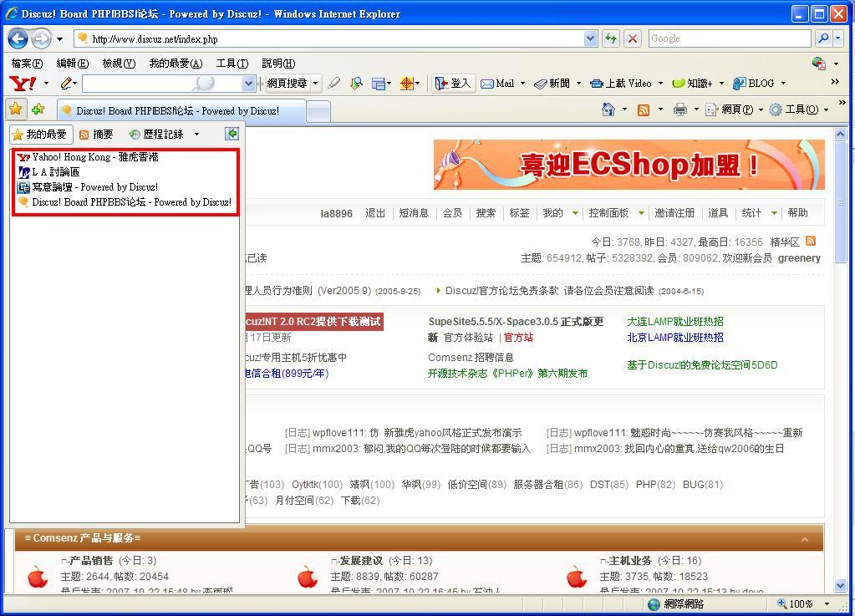Open the 我的最愛(A) menu
Viewport: 855px width, 616px height.
tap(176, 64)
